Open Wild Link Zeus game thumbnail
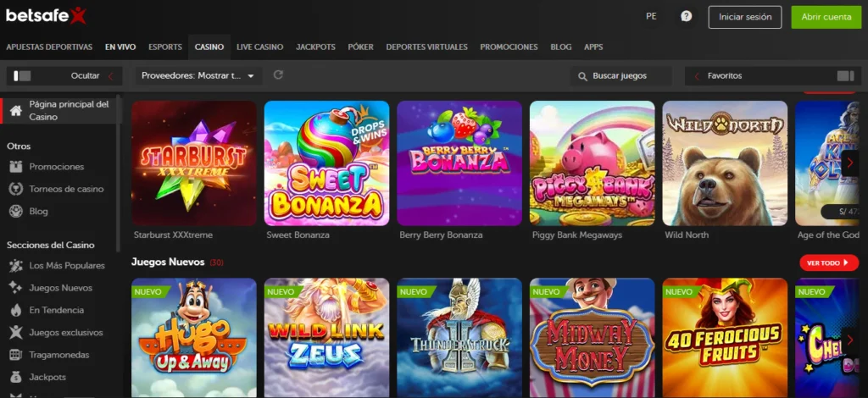This screenshot has height=398, width=868. [x=326, y=338]
